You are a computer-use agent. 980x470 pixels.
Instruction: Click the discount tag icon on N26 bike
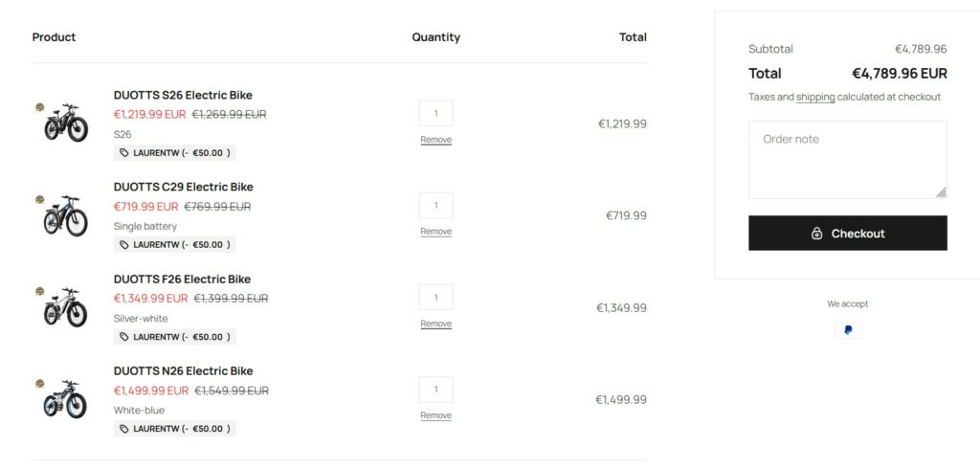click(x=124, y=429)
